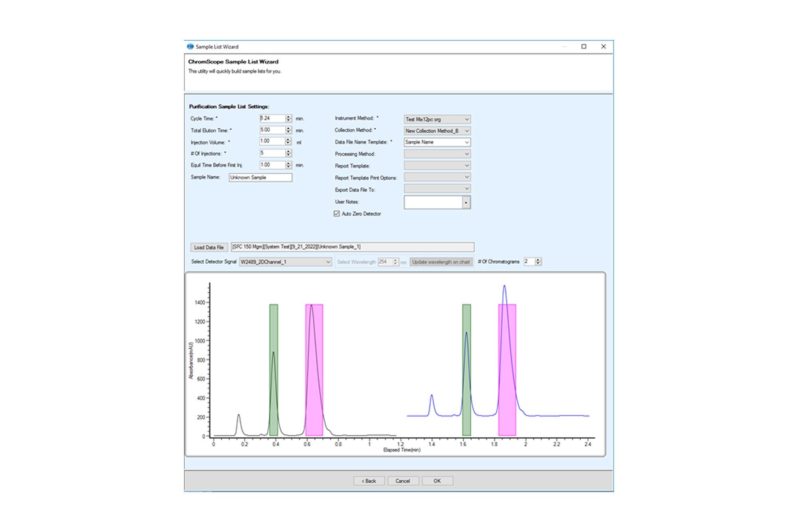Click Update wavelength on chart button
Image resolution: width=798 pixels, height=532 pixels.
click(x=441, y=262)
